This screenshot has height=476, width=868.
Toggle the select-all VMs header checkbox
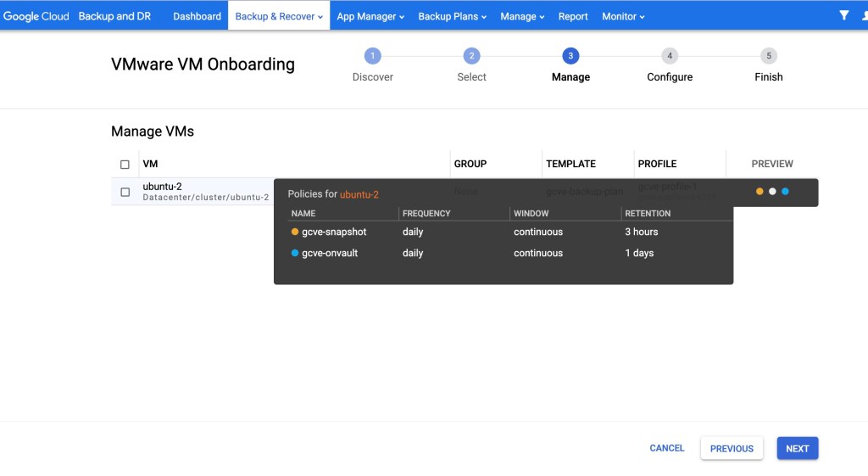[x=125, y=165]
